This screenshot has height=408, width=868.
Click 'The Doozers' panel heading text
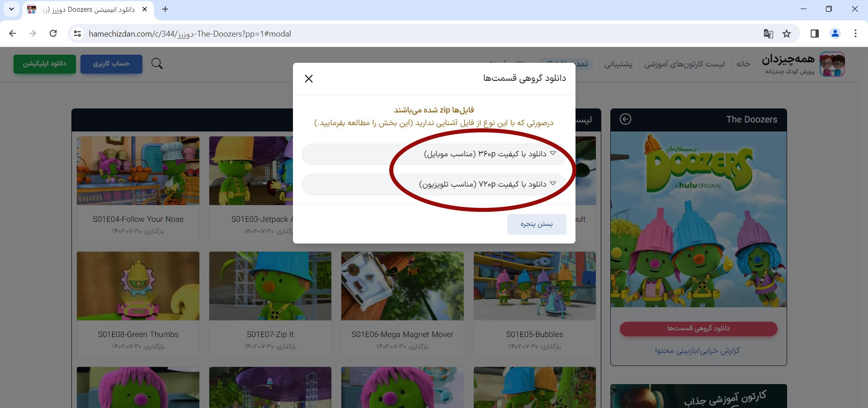tap(752, 119)
